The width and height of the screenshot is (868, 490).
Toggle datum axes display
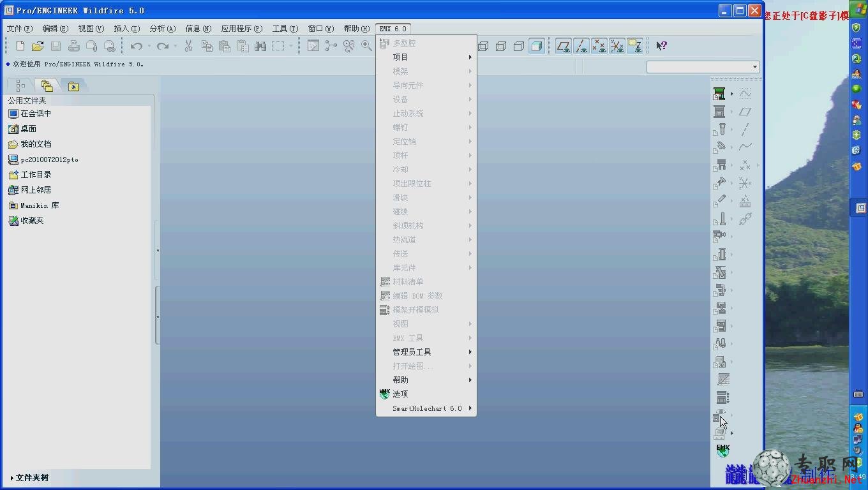pyautogui.click(x=581, y=46)
